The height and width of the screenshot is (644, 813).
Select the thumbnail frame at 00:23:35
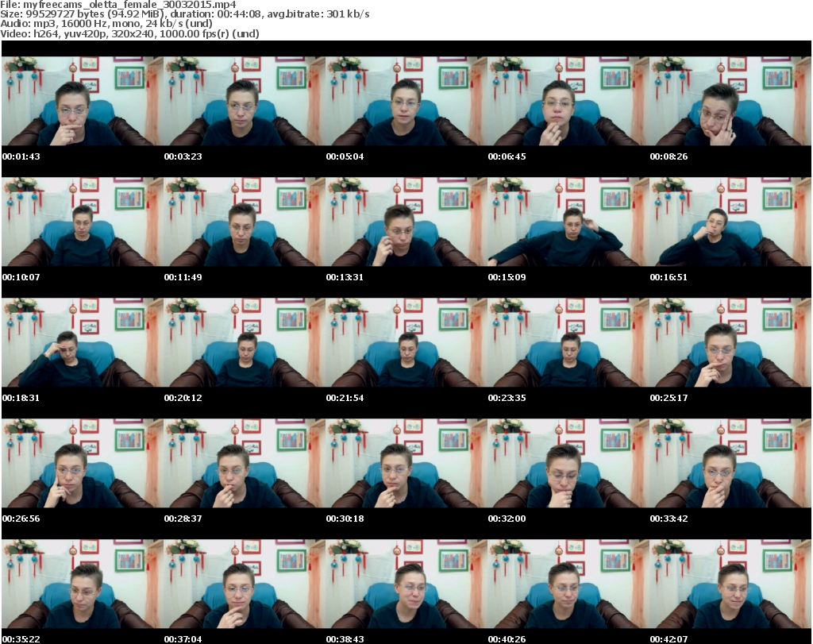(568, 343)
